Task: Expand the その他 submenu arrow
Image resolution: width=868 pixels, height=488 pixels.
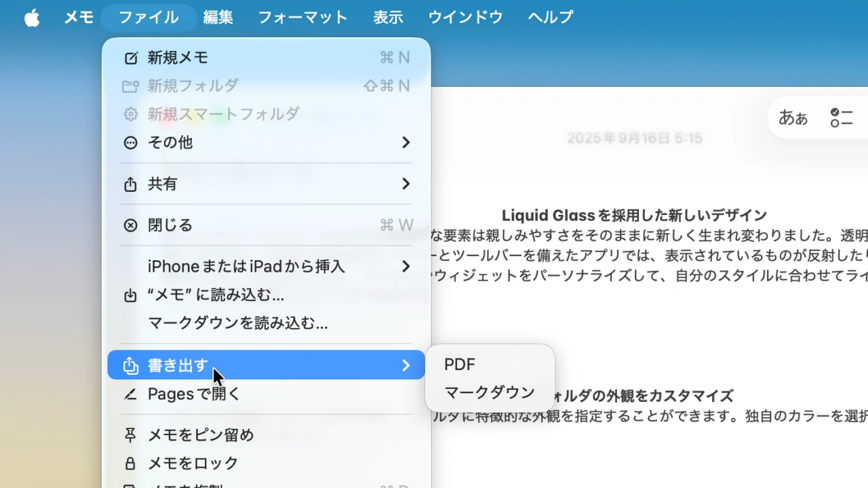Action: point(406,143)
